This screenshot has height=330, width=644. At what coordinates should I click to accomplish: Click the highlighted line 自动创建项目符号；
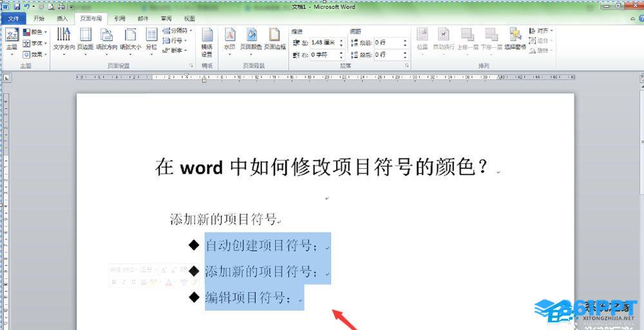coord(261,246)
